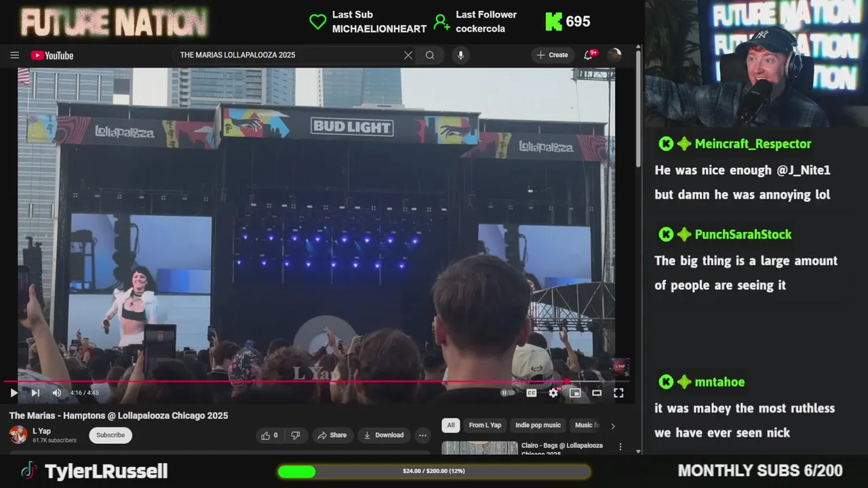
Task: Open player settings gear
Action: [553, 392]
